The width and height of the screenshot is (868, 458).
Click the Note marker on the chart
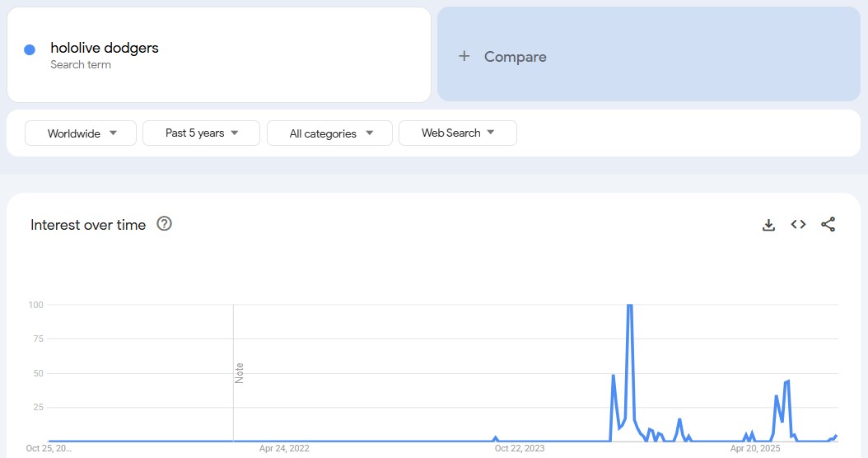pyautogui.click(x=239, y=372)
